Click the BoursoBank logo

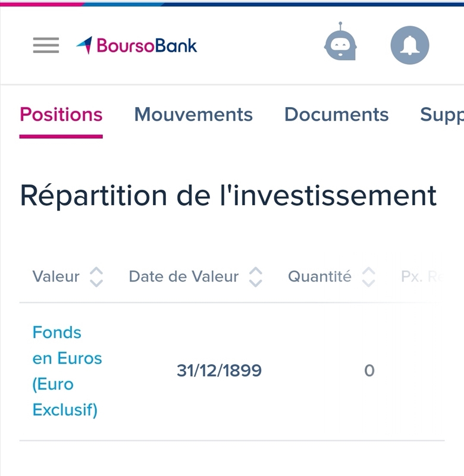[x=138, y=45]
